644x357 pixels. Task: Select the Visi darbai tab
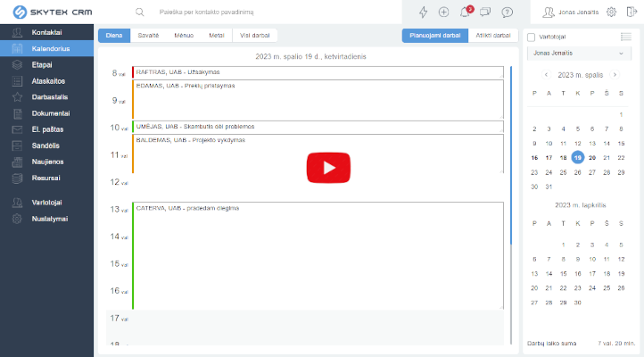(x=257, y=36)
